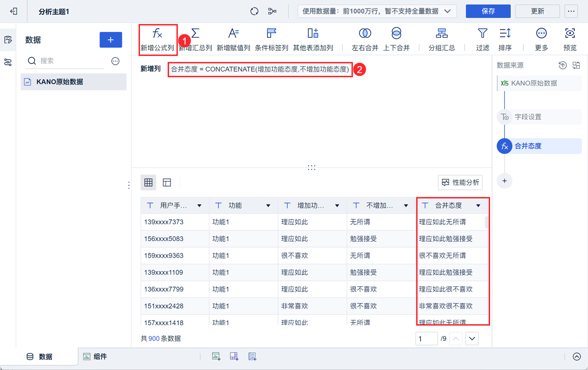Image resolution: width=588 pixels, height=370 pixels.
Task: Go to previous page arrow
Action: 456,339
